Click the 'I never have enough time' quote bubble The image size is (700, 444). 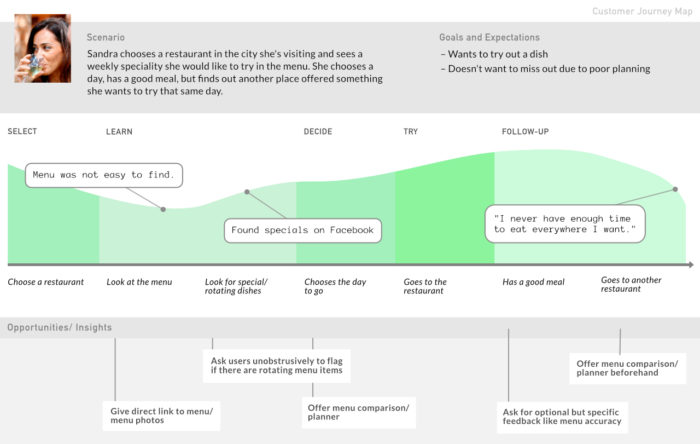click(x=565, y=224)
